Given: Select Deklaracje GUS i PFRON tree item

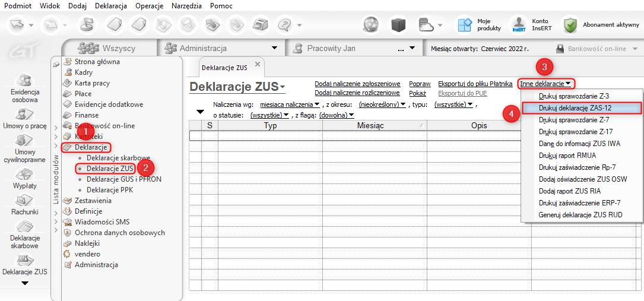Looking at the screenshot, I should (x=124, y=179).
